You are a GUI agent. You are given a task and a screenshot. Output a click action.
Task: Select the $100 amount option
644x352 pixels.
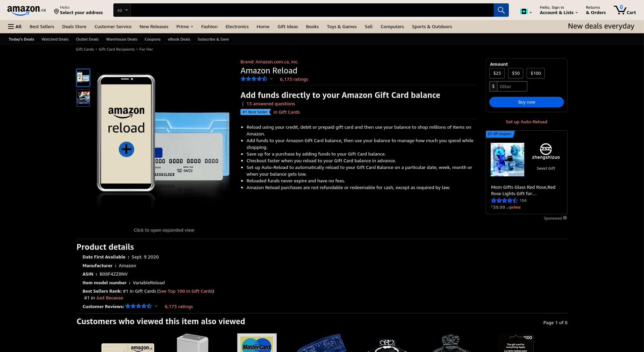[536, 73]
